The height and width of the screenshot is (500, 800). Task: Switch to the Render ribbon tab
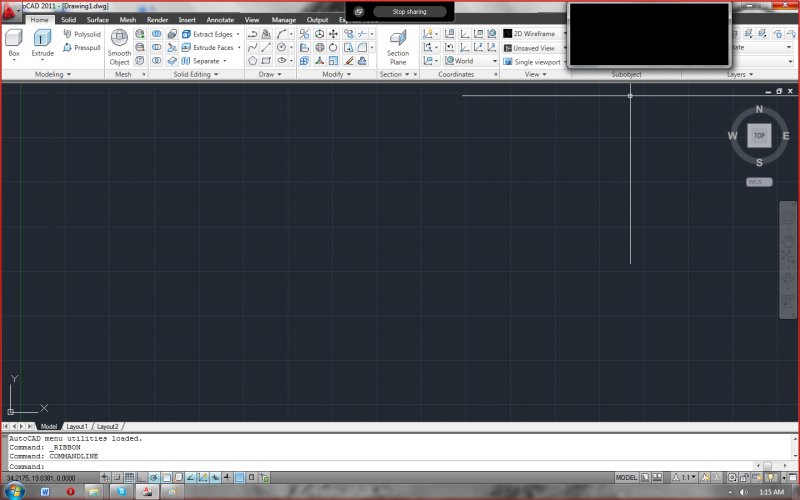coord(157,19)
